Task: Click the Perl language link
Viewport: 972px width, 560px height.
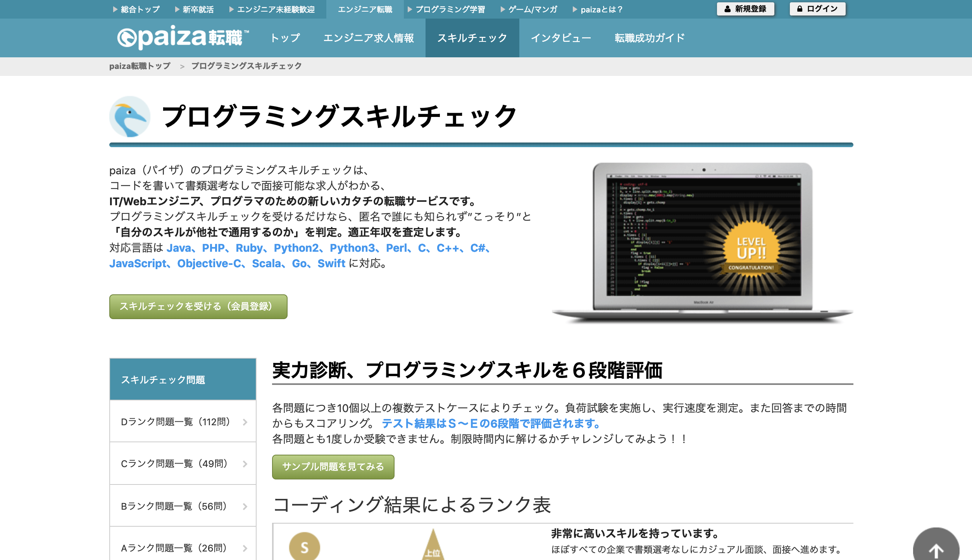Action: (396, 248)
